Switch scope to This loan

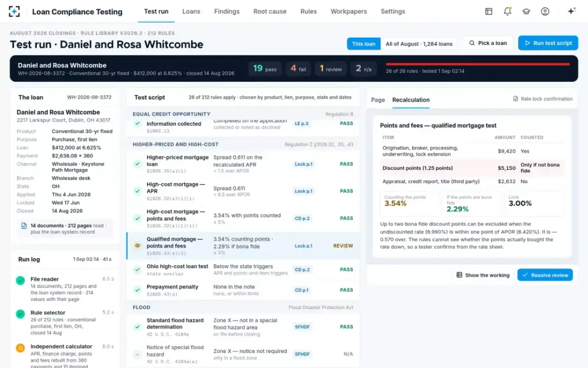pos(364,44)
